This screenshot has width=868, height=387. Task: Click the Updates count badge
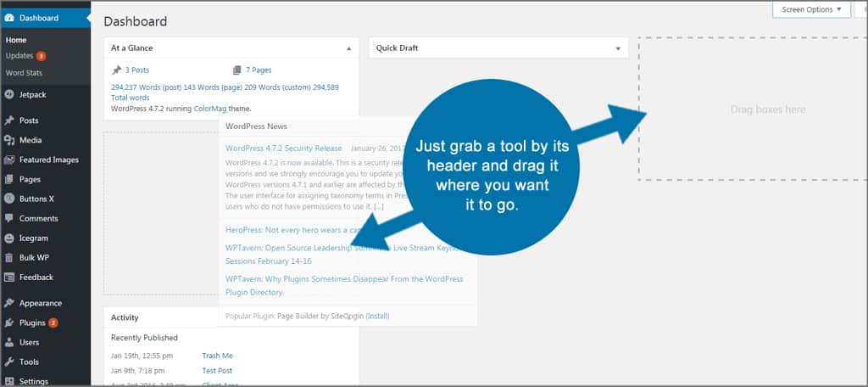click(41, 56)
